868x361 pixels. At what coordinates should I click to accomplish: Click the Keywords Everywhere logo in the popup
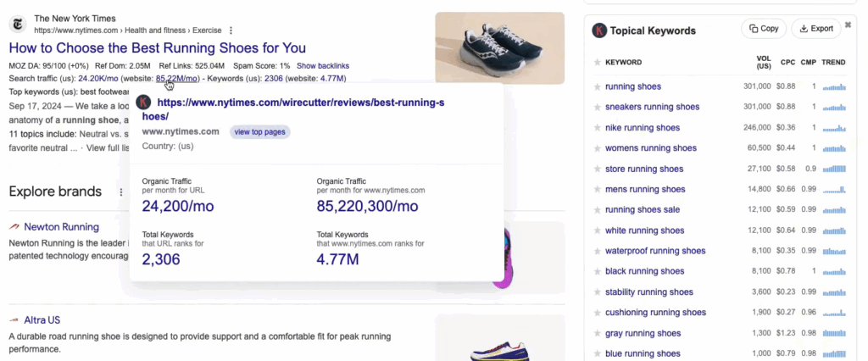click(x=143, y=103)
